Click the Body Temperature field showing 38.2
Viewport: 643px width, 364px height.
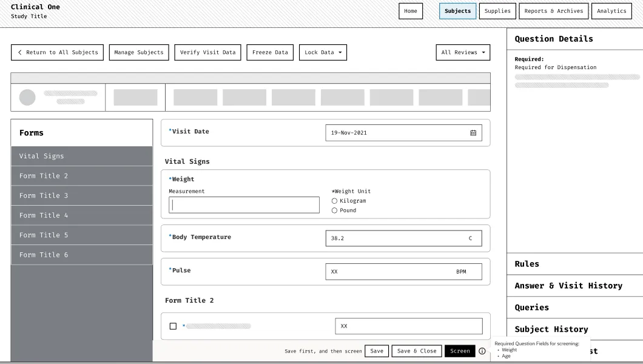(x=403, y=238)
